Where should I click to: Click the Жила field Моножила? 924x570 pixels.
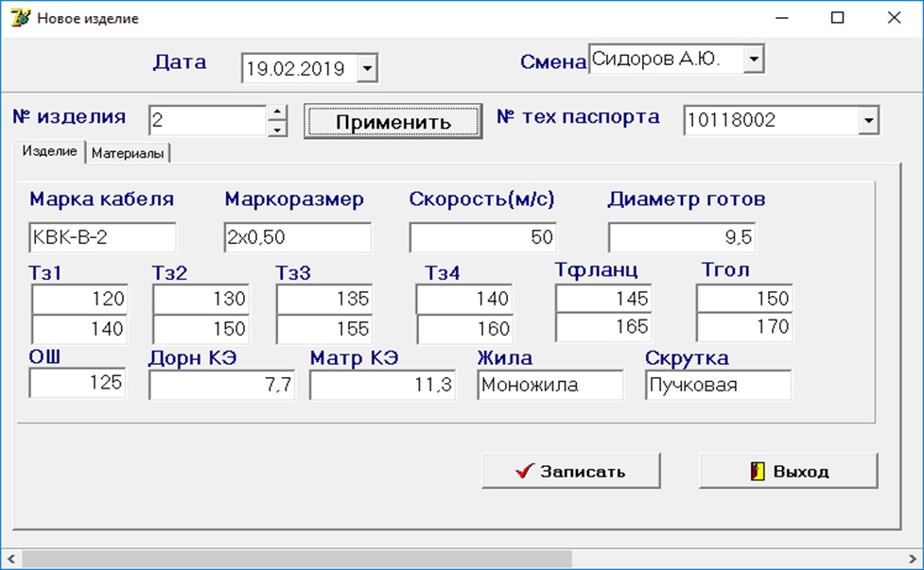tap(549, 385)
